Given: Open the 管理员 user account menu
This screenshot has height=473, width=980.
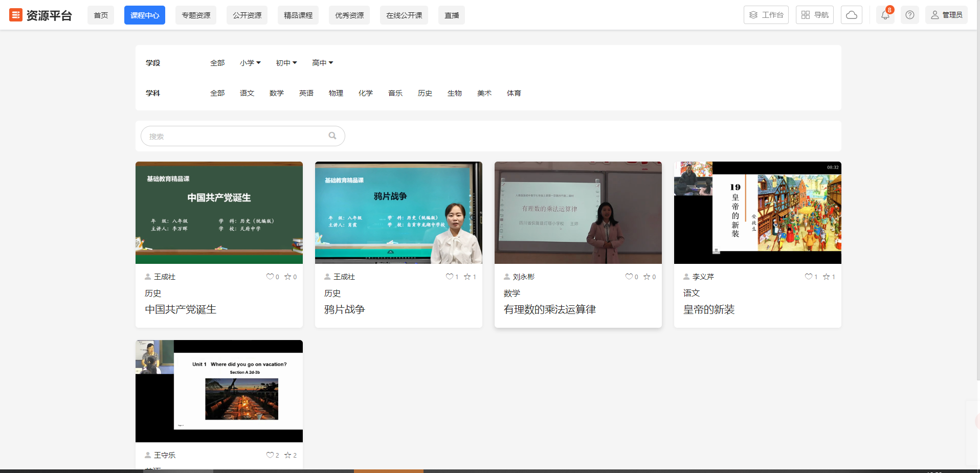Looking at the screenshot, I should 946,15.
